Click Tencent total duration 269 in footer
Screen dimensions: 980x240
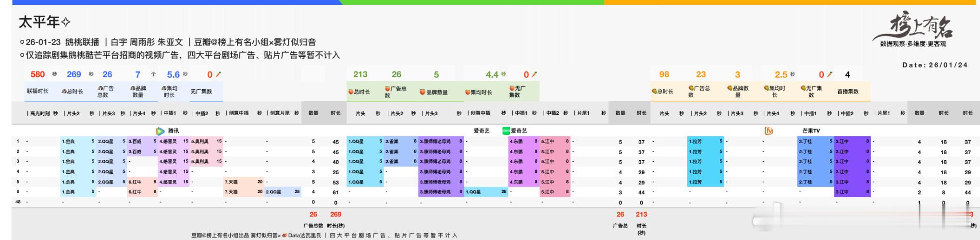335,215
